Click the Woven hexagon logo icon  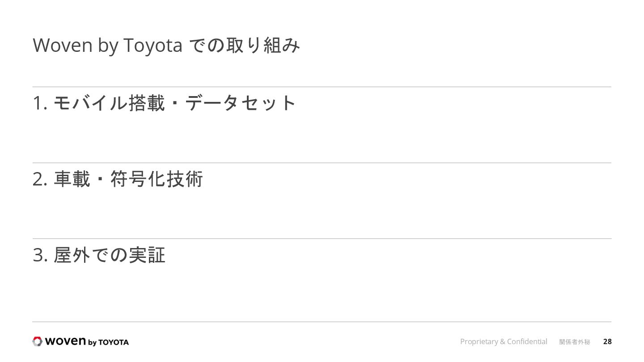click(x=38, y=341)
